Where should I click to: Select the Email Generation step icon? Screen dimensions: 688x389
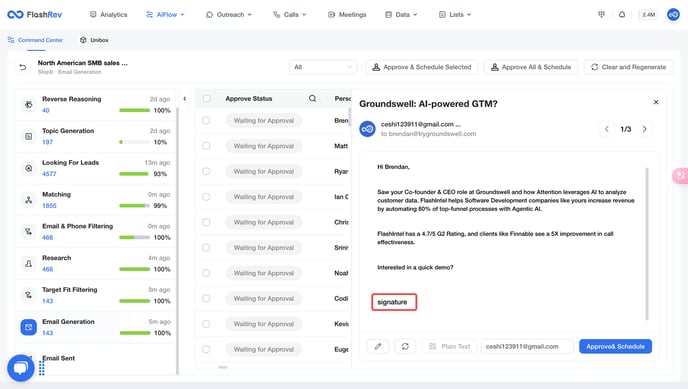tap(29, 327)
